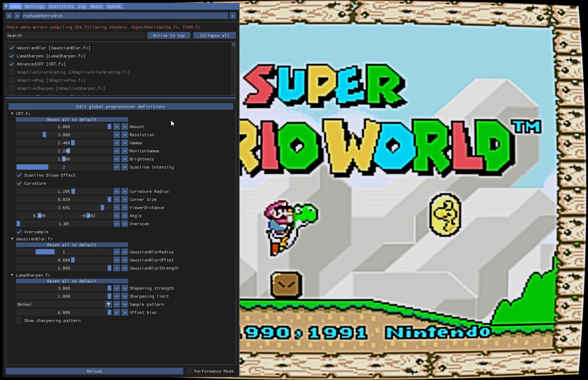Open Edit global preprocessor definitions
Screen dimensions: 588x380
tap(121, 106)
